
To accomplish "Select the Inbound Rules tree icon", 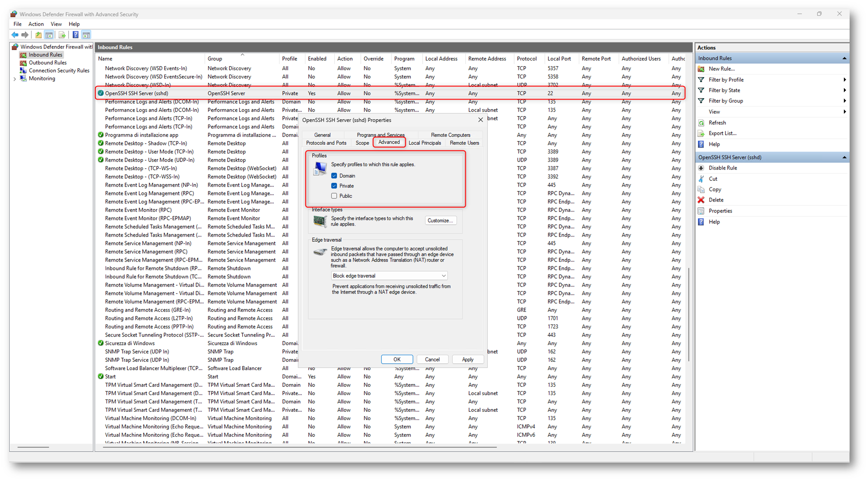I will pos(23,55).
